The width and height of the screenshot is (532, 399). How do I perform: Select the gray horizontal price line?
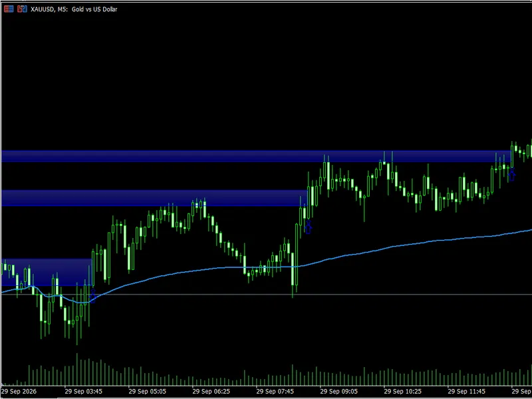point(266,294)
